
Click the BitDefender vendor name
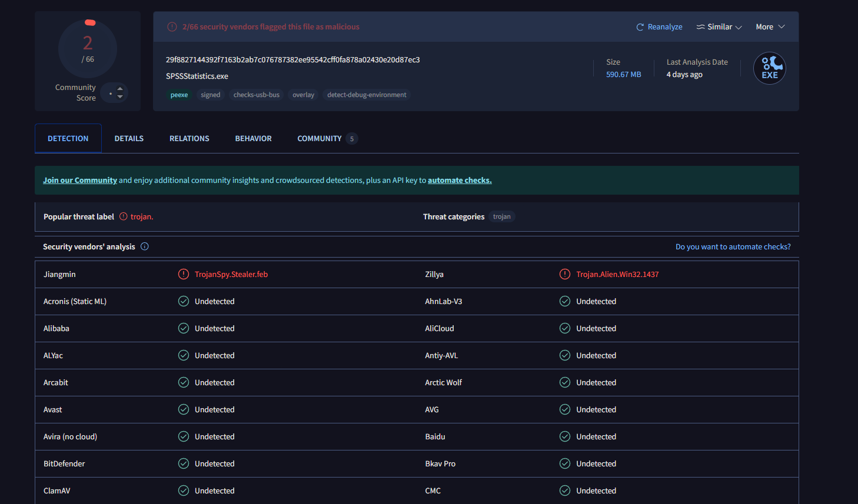64,463
